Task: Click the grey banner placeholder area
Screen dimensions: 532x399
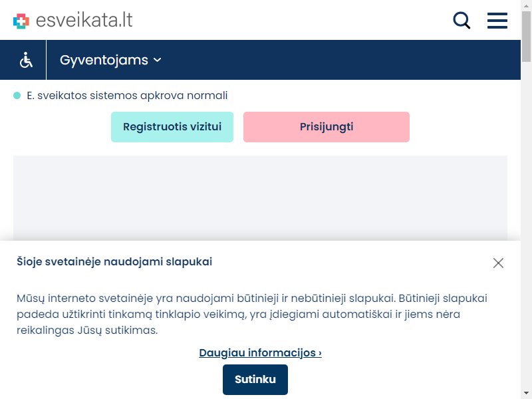Action: 260,198
